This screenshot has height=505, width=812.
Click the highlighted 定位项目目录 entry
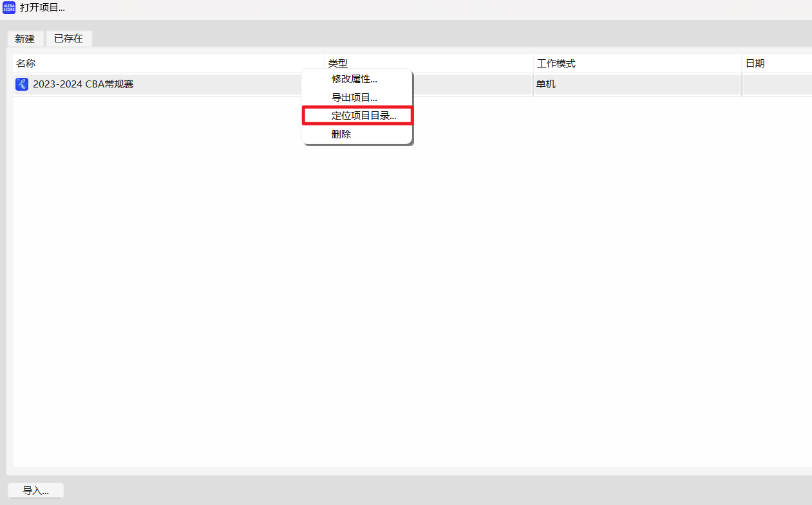358,115
